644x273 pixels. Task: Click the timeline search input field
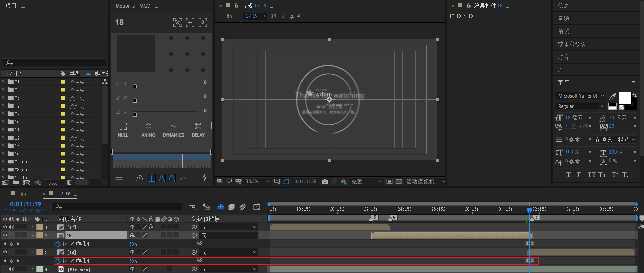pos(117,207)
